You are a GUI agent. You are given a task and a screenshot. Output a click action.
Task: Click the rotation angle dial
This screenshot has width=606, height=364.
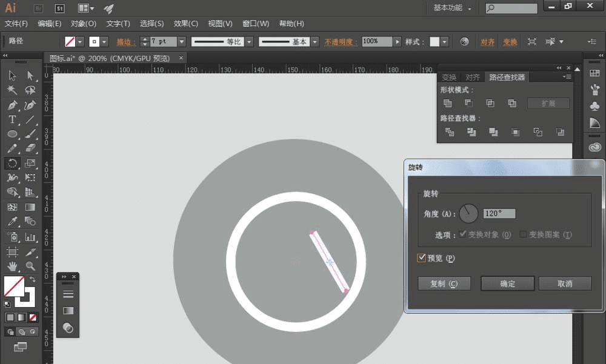pyautogui.click(x=468, y=213)
